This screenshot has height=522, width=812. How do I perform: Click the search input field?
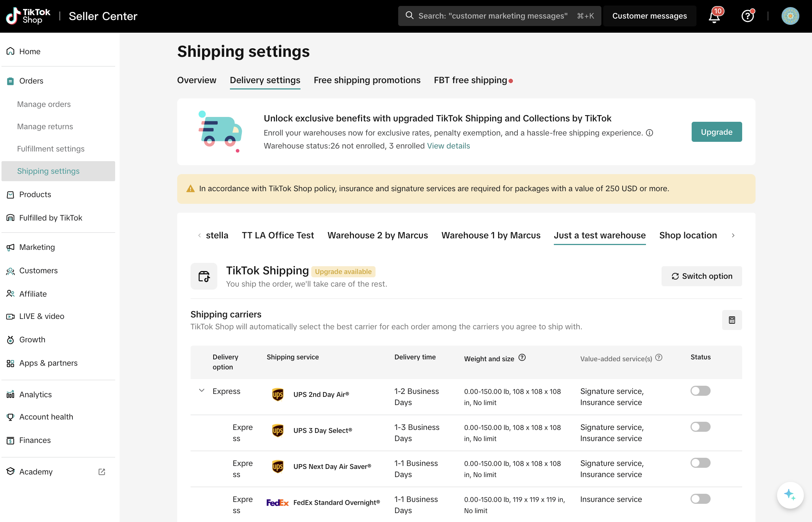tap(492, 16)
